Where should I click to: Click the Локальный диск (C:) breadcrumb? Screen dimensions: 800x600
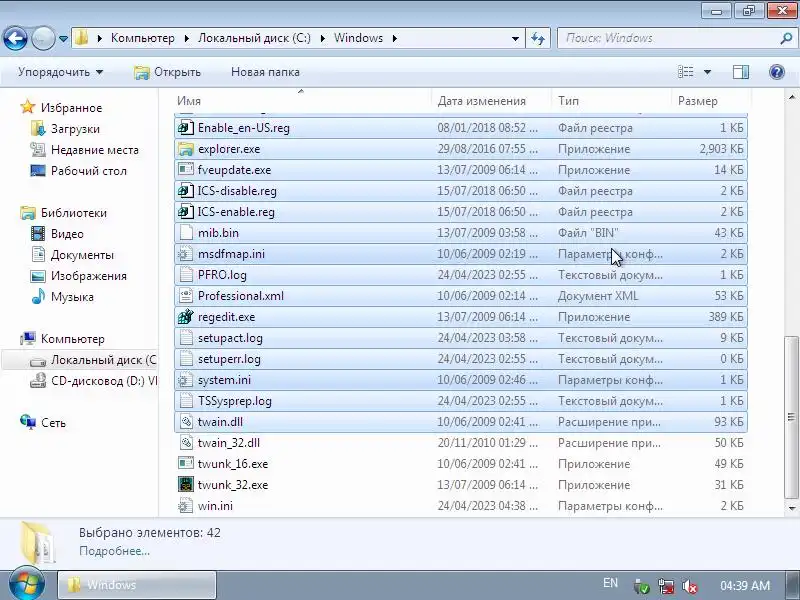254,38
